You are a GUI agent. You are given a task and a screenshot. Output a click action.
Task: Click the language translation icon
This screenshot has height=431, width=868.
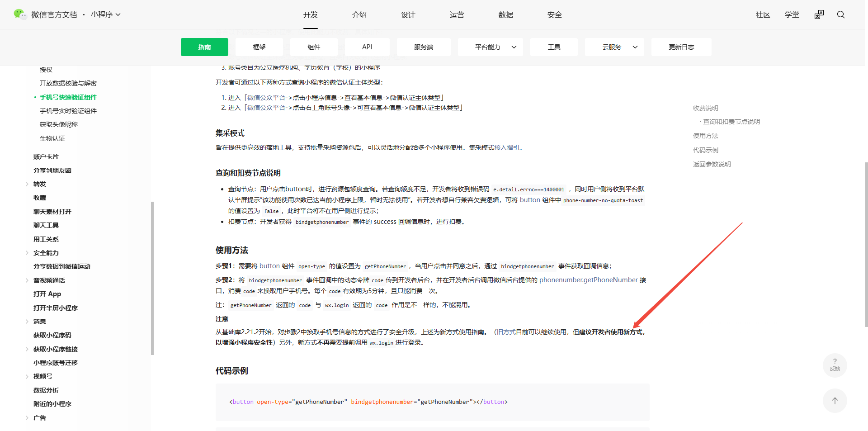pos(819,14)
